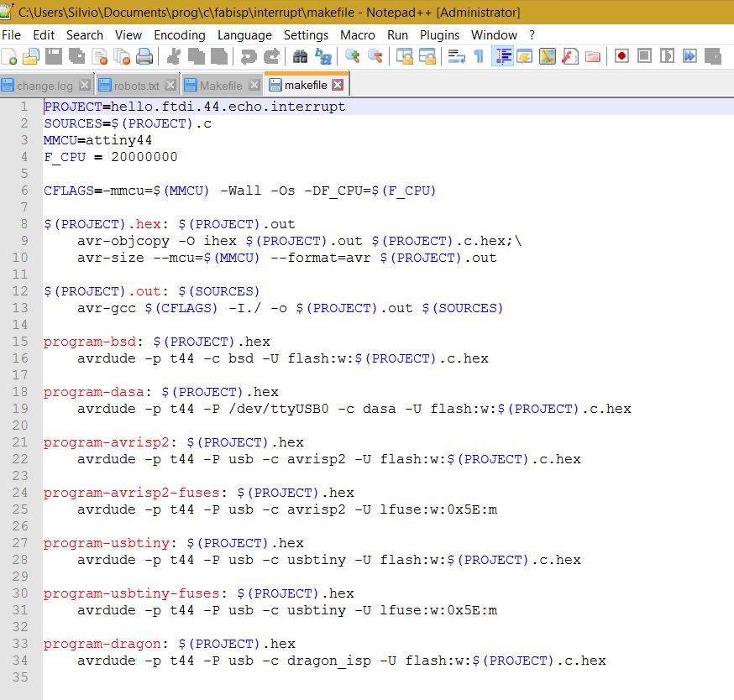Open Folder as Workspace icon
The height and width of the screenshot is (700, 734).
(x=593, y=56)
